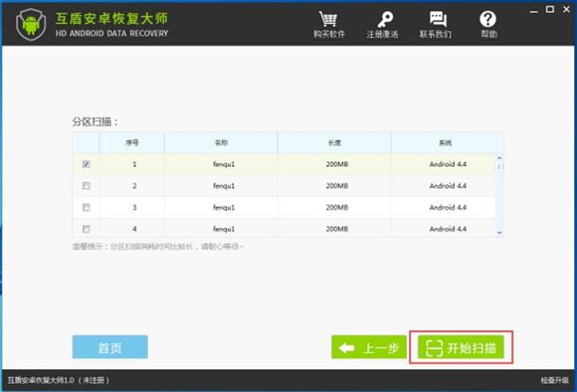The height and width of the screenshot is (392, 577).
Task: Click the Android shield logo
Action: tap(31, 24)
